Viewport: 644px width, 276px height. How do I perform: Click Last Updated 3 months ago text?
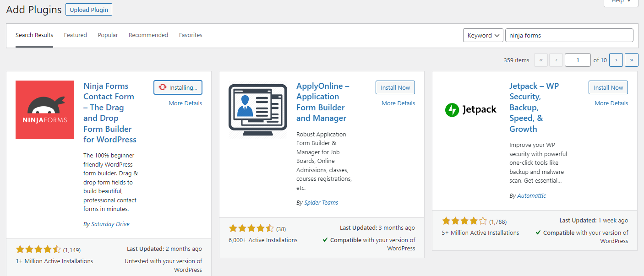(x=377, y=227)
